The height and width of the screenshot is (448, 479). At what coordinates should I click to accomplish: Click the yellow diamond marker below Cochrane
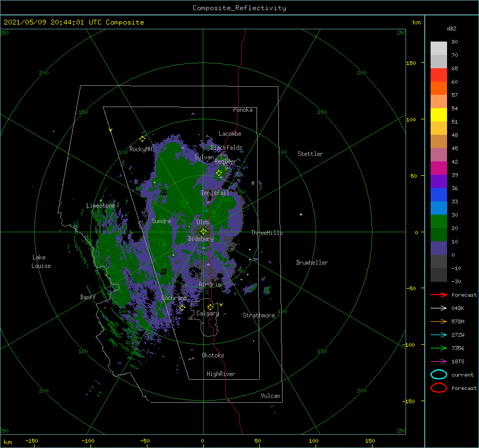tap(182, 308)
